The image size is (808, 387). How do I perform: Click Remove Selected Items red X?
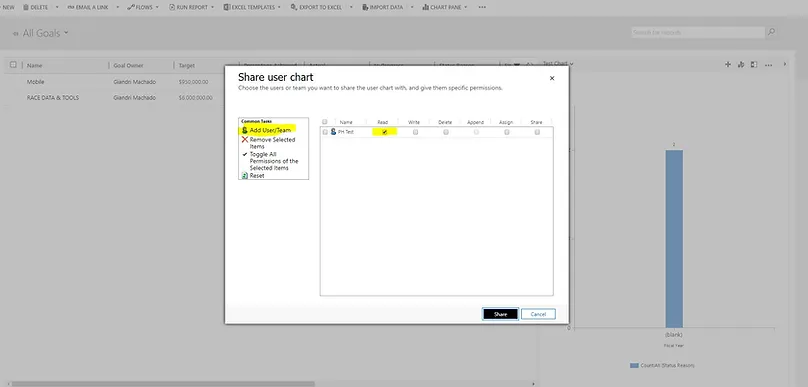[245, 140]
